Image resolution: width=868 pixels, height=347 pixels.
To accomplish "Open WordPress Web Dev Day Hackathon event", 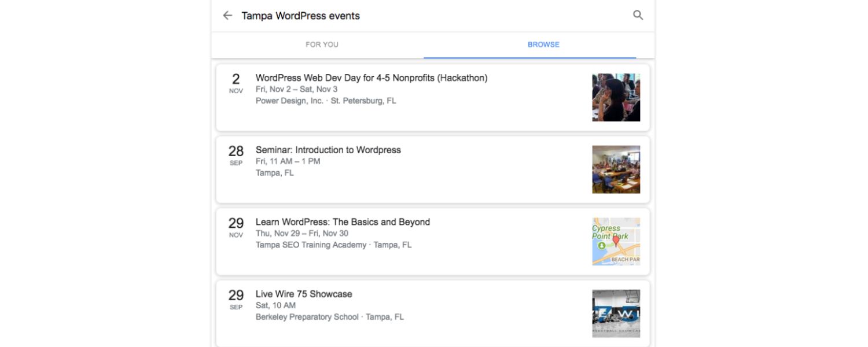I will click(x=372, y=78).
